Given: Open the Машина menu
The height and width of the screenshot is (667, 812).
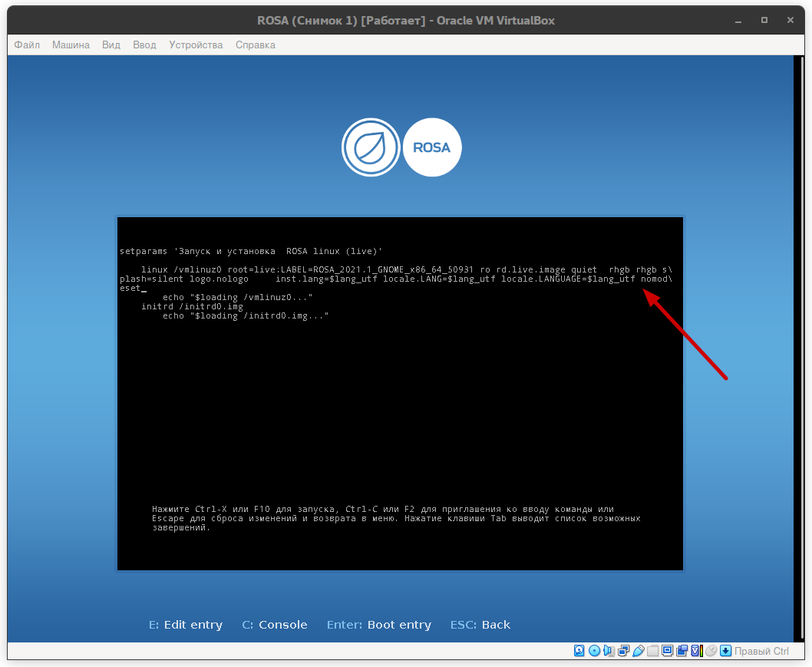Looking at the screenshot, I should point(71,45).
